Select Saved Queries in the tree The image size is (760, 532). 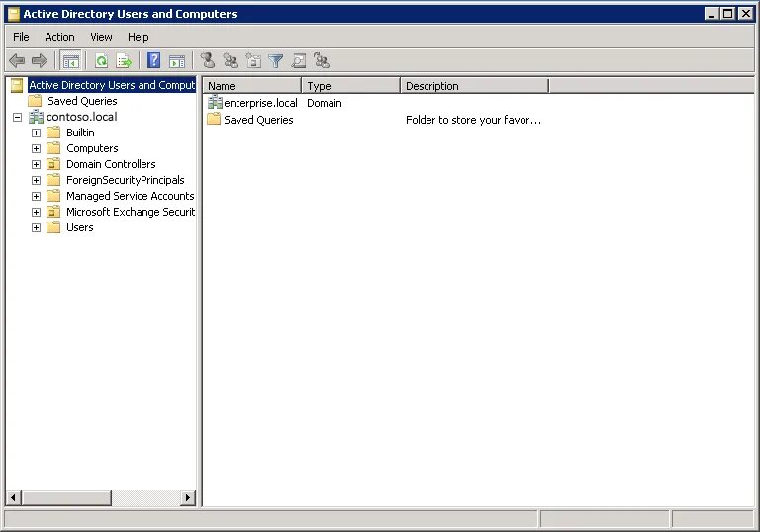tap(82, 101)
